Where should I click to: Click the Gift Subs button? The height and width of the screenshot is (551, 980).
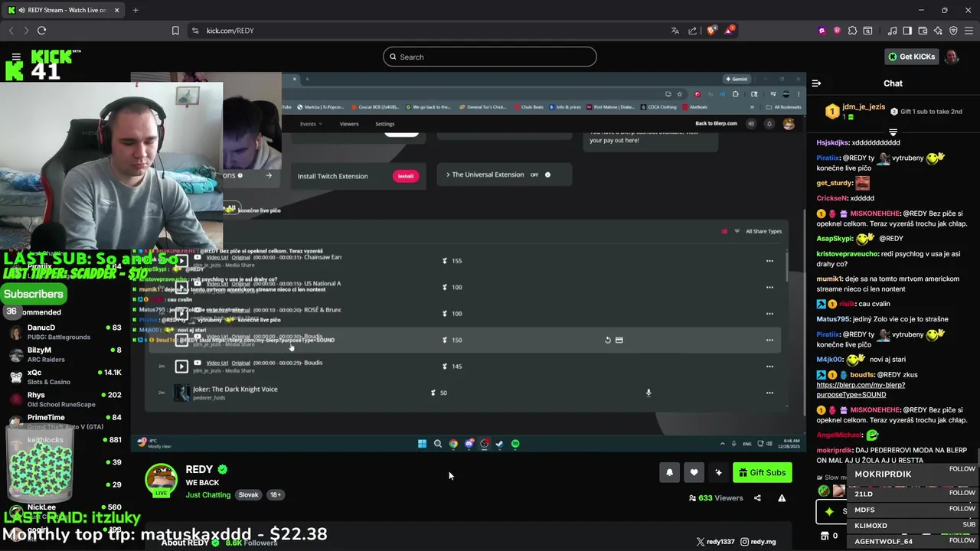point(762,473)
